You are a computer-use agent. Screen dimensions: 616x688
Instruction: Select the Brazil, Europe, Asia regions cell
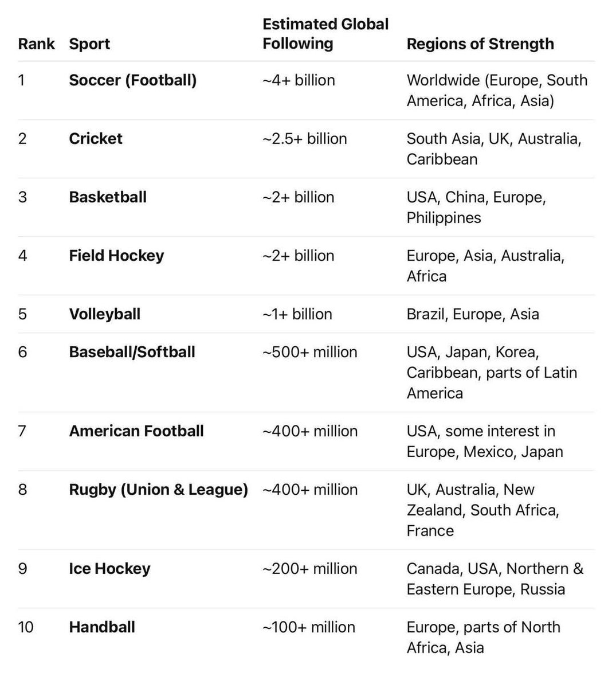tap(473, 314)
